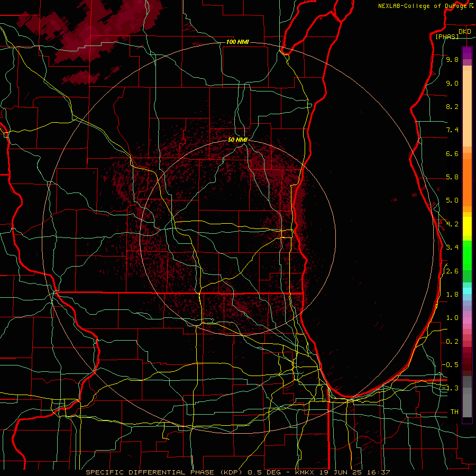This screenshot has width=476, height=476.
Task: Click the TH threshold label
Action: point(454,411)
